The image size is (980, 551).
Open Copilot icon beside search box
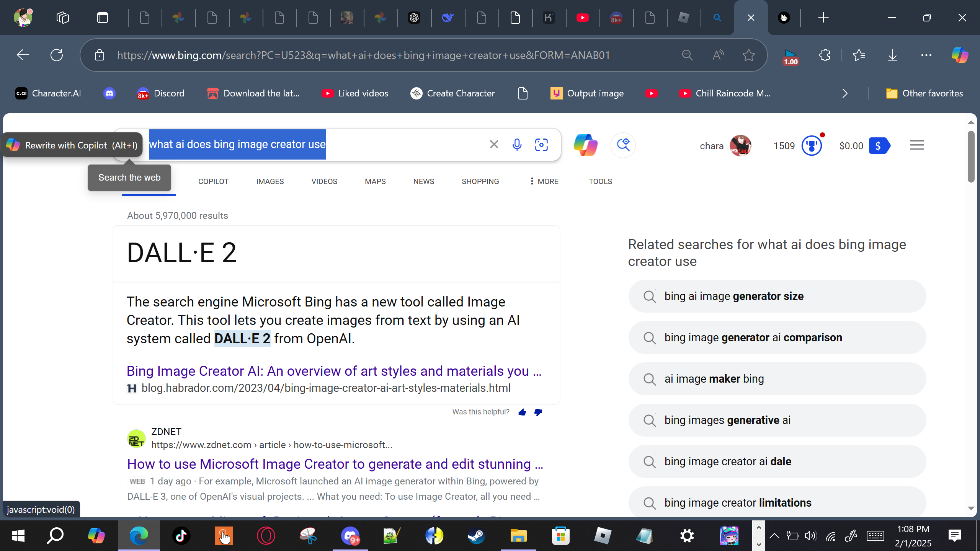(585, 145)
